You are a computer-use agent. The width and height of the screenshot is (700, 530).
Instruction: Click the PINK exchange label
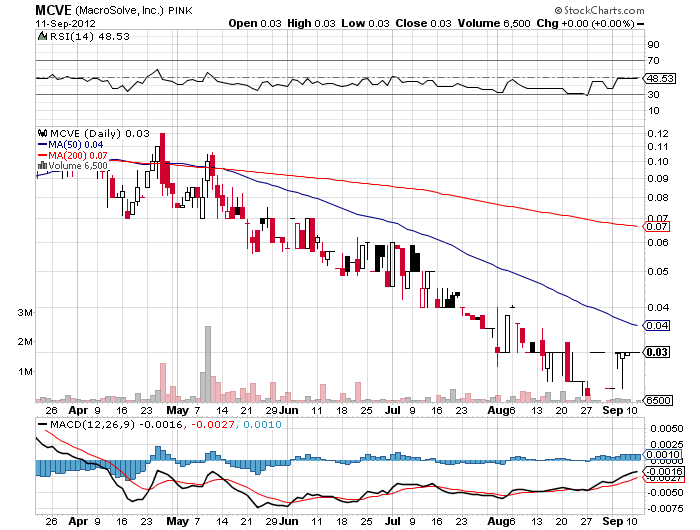point(180,11)
